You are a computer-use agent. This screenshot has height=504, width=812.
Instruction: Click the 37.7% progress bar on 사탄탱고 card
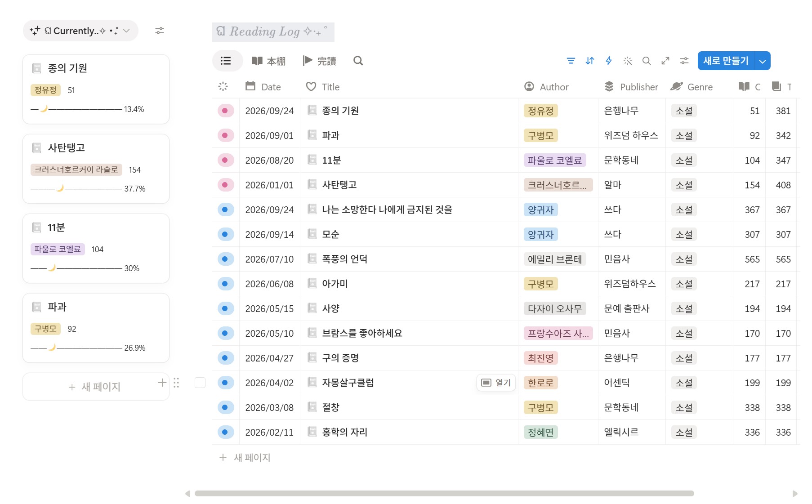(88, 189)
